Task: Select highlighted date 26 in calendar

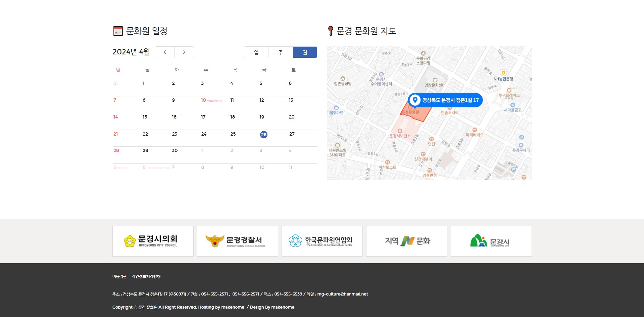Action: (264, 135)
